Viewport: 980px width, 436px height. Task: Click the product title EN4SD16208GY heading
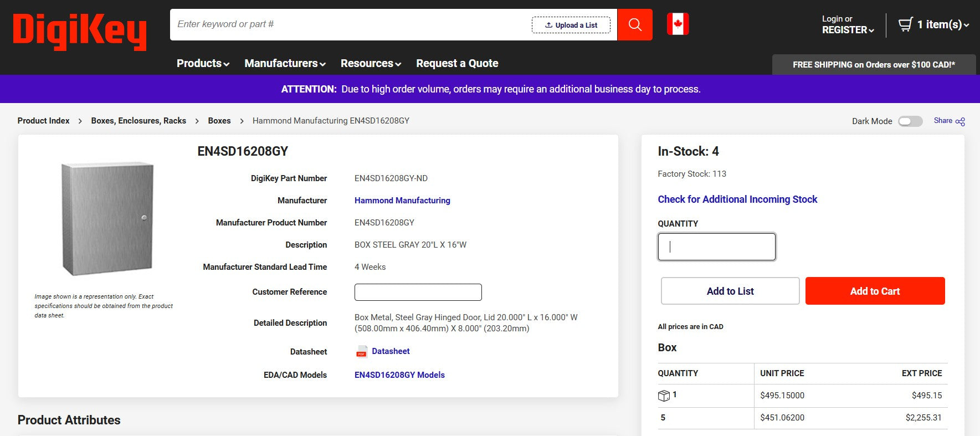pyautogui.click(x=243, y=151)
